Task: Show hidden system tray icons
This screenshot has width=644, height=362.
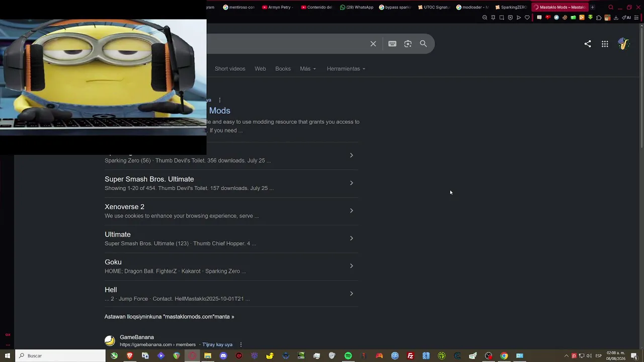Action: (x=566, y=356)
